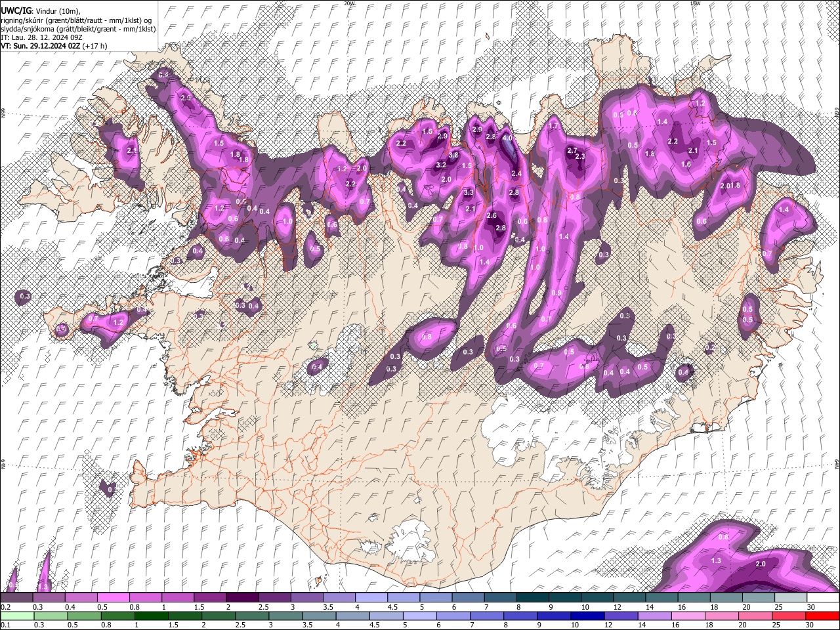Pick the darkest purple swatch labeled 2 in upper legend
This screenshot has width=840, height=630.
[x=242, y=598]
